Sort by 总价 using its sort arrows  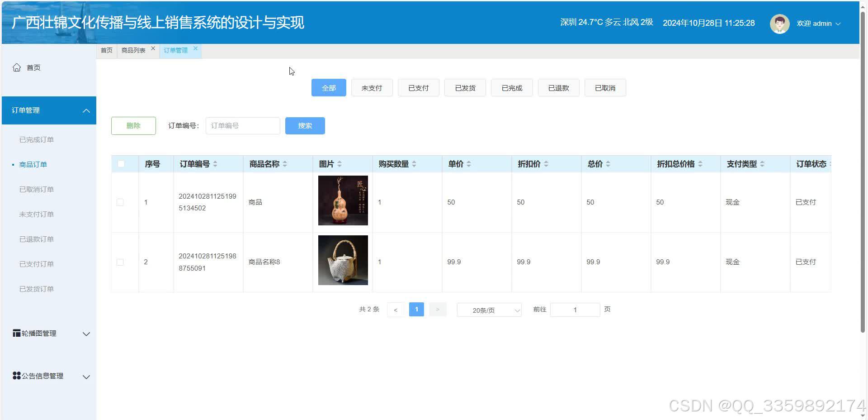click(x=609, y=164)
